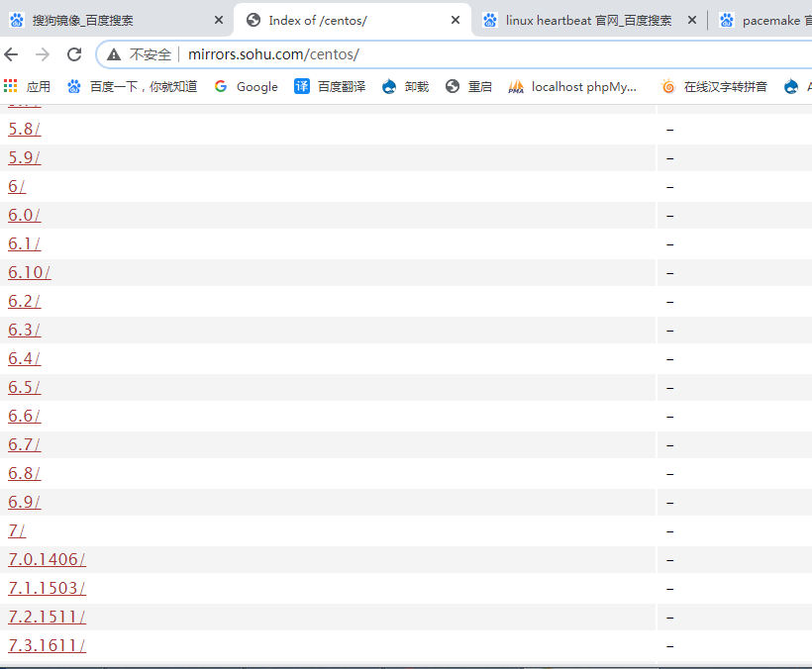Image resolution: width=812 pixels, height=669 pixels.
Task: Close the linux heartbeat tab
Action: point(692,20)
